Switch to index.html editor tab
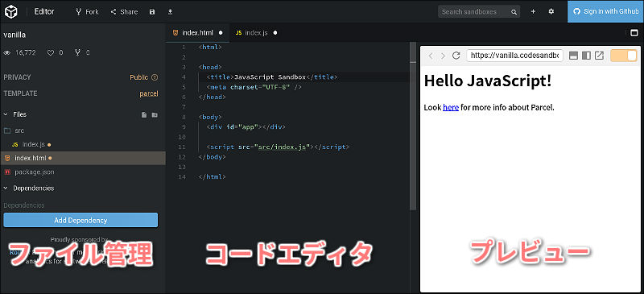 pyautogui.click(x=197, y=32)
